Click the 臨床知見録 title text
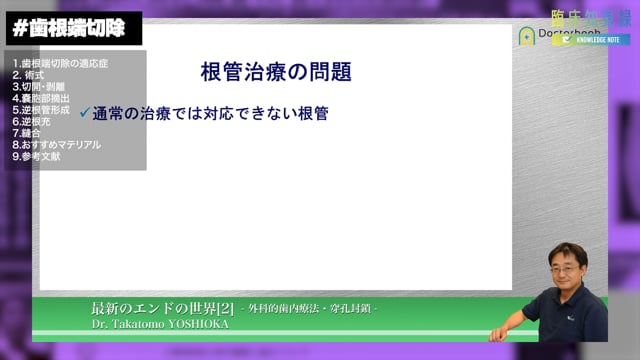This screenshot has width=640, height=360. pyautogui.click(x=591, y=18)
